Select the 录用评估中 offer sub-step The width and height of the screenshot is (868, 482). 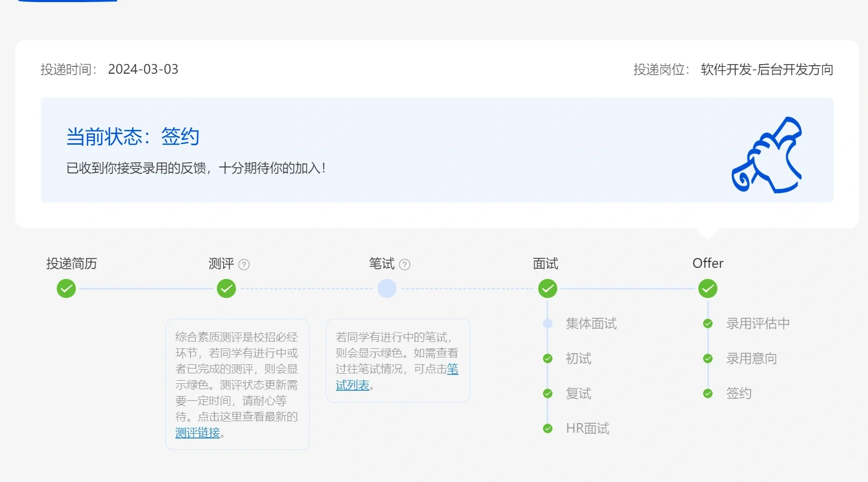758,323
